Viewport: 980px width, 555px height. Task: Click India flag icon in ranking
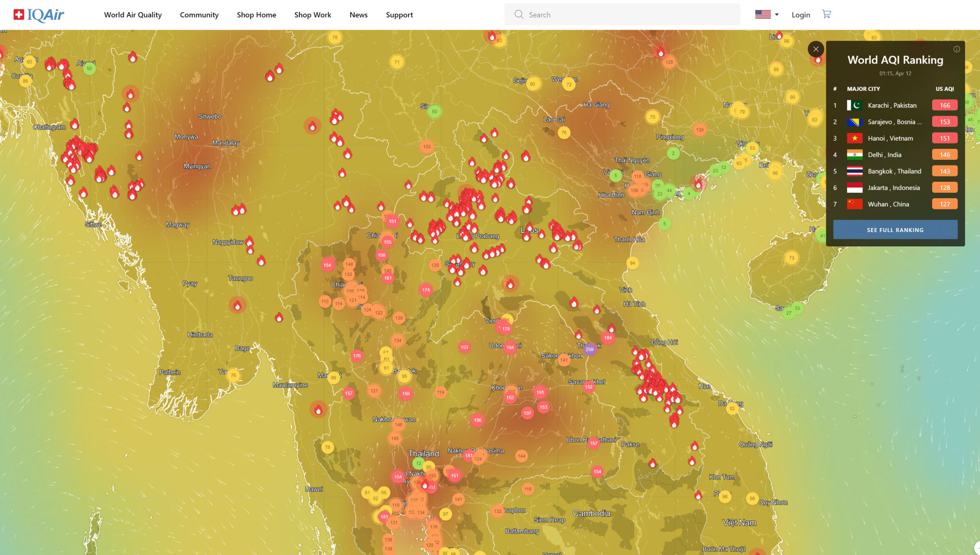pyautogui.click(x=855, y=155)
